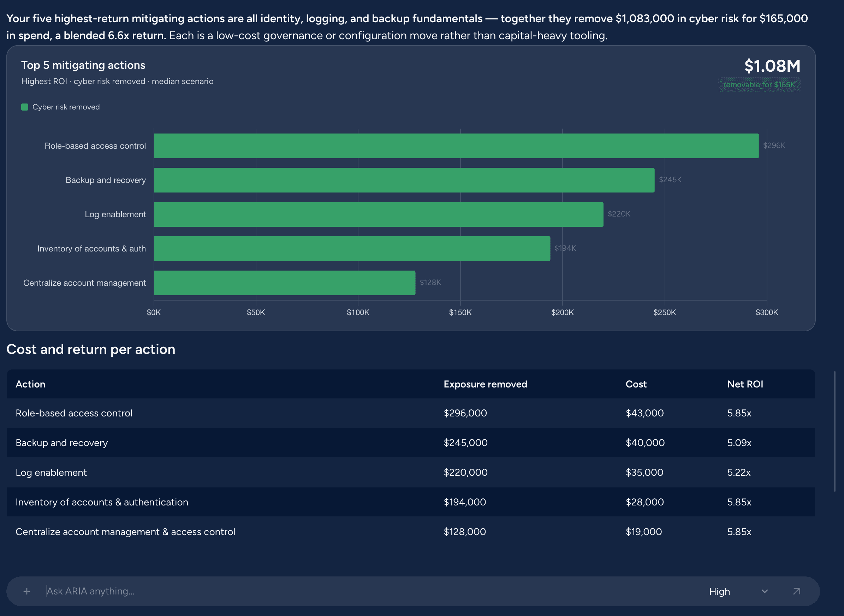
Task: Click the $296,000 exposure value
Action: [465, 413]
